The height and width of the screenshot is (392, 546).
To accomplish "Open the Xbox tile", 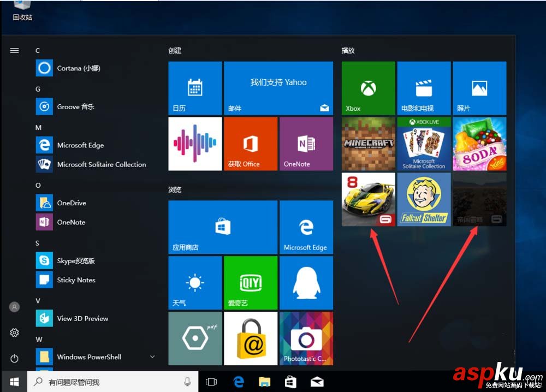I will click(x=368, y=88).
